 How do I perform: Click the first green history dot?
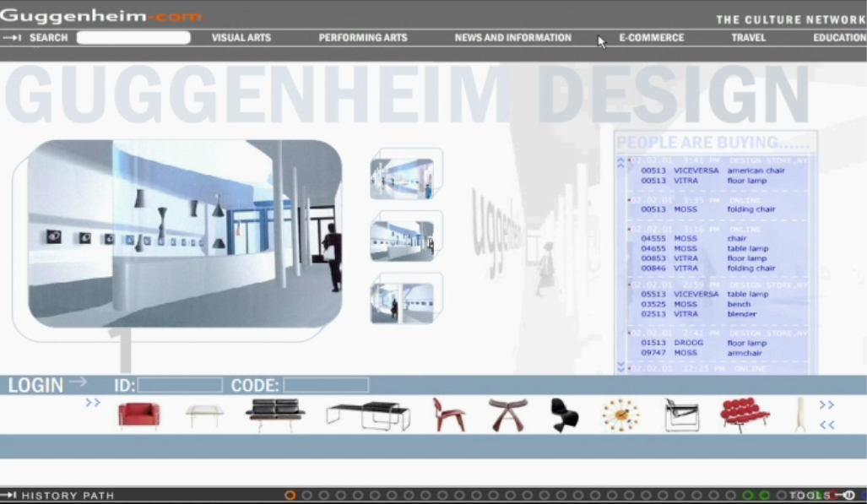(x=746, y=494)
